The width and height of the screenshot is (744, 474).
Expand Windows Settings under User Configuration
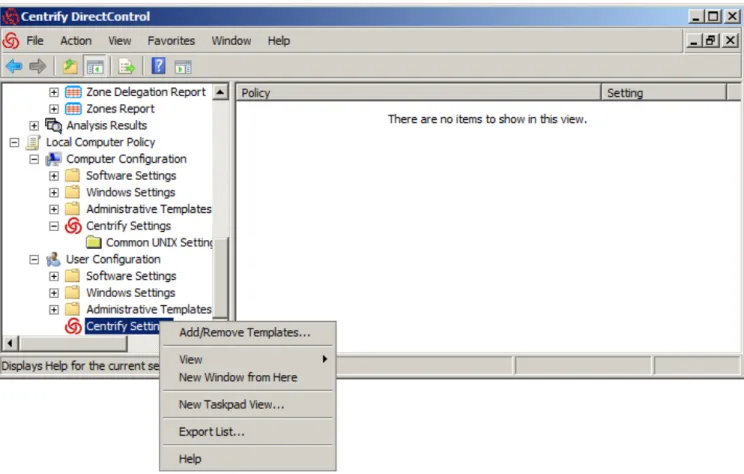point(54,293)
